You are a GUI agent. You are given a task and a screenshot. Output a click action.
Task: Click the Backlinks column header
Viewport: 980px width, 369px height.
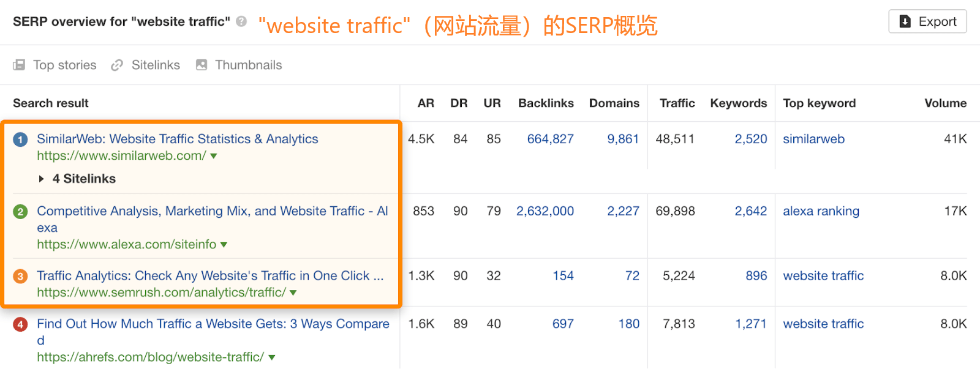[x=546, y=103]
